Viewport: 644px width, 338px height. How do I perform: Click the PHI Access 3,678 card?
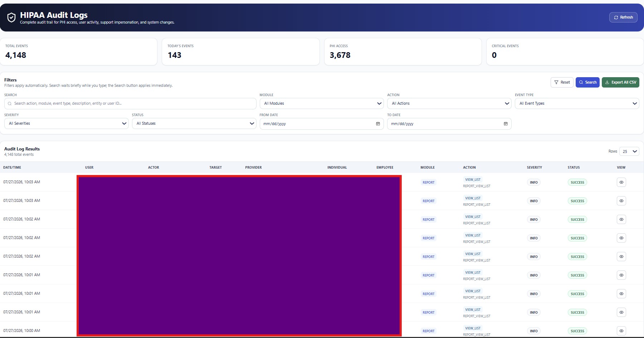[403, 52]
